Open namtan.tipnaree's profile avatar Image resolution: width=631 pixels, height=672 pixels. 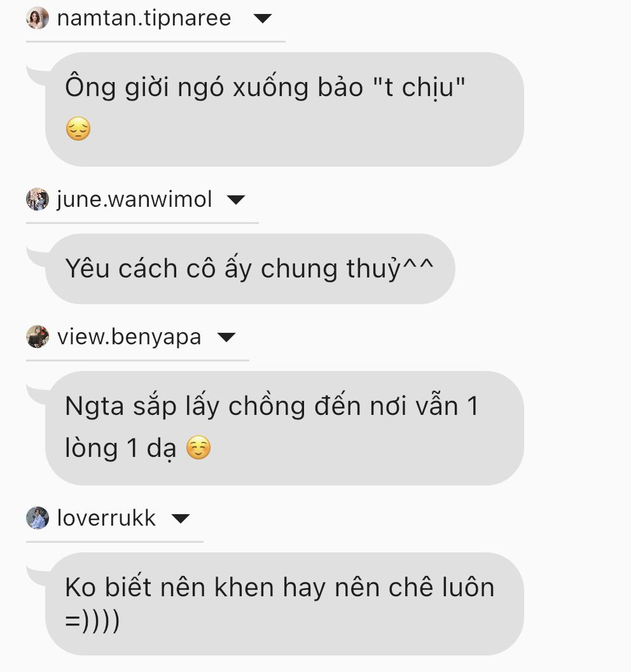38,18
